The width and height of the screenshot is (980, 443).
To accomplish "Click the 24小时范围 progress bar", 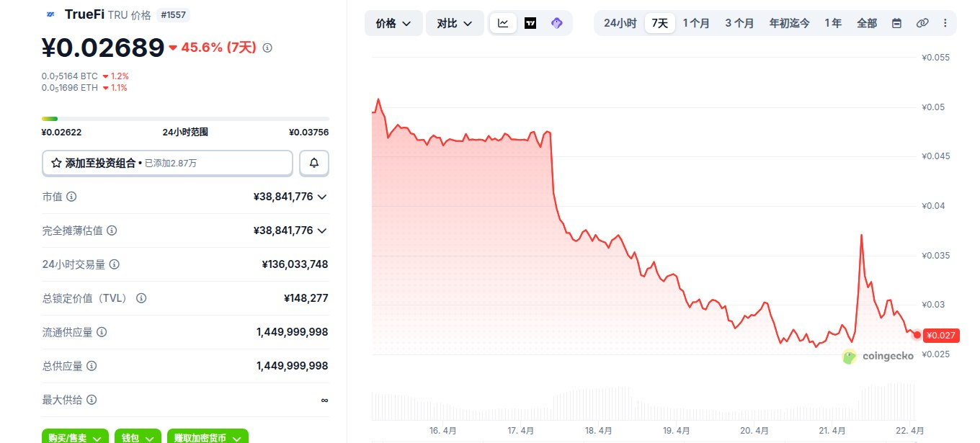I will click(185, 118).
